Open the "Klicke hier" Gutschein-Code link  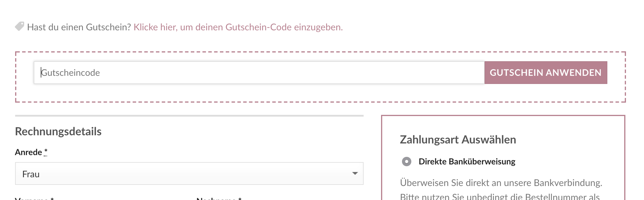coord(238,27)
